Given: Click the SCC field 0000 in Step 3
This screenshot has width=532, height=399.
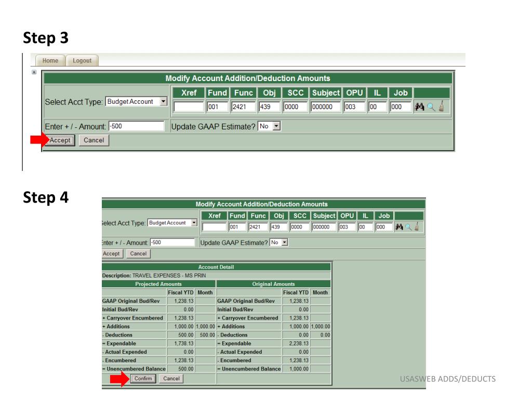Looking at the screenshot, I should [x=296, y=107].
